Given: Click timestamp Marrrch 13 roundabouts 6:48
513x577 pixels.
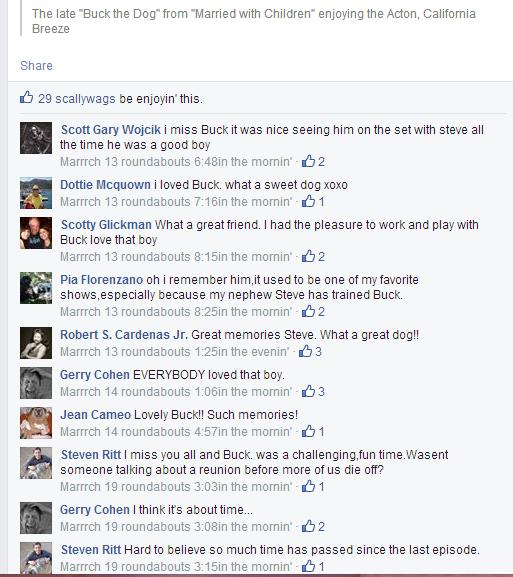Looking at the screenshot, I should click(176, 162).
